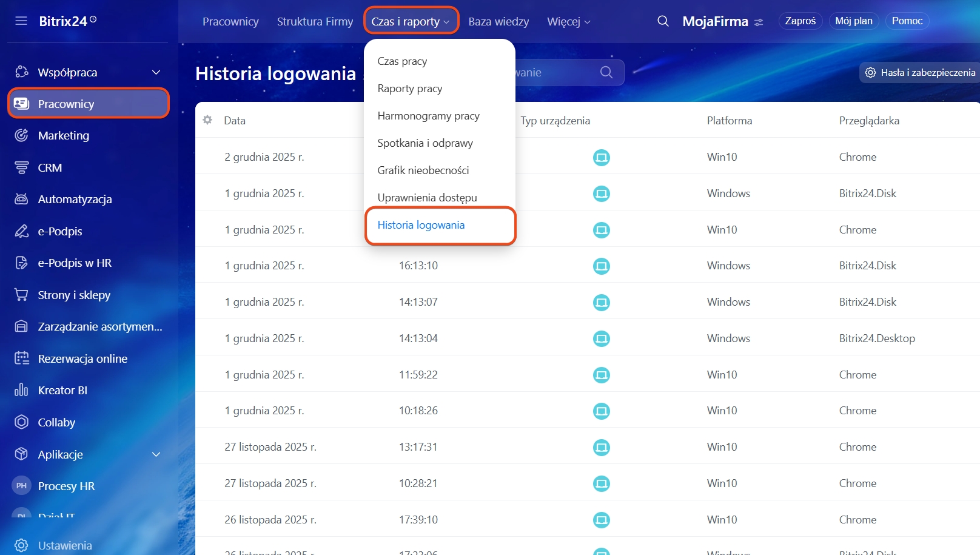Open Hasła i zabezpieczenia settings
Viewport: 980px width, 555px height.
click(x=921, y=73)
